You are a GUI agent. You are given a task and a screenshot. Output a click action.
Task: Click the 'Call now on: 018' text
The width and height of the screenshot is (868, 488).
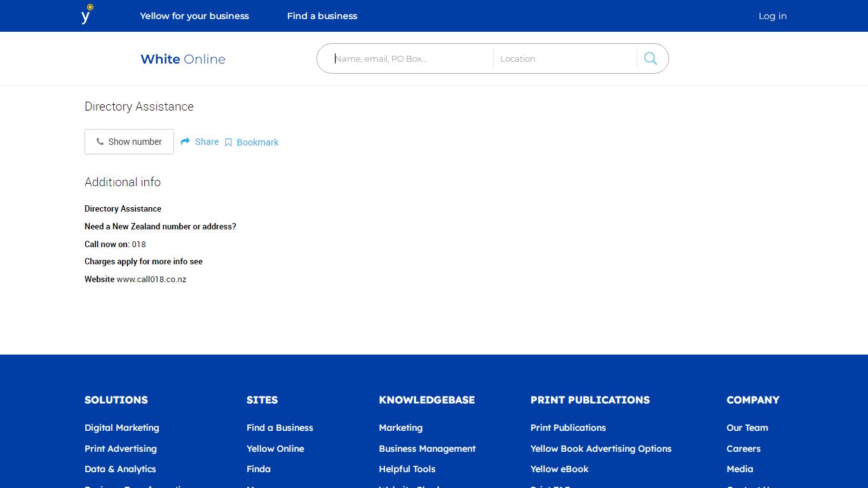[115, 244]
